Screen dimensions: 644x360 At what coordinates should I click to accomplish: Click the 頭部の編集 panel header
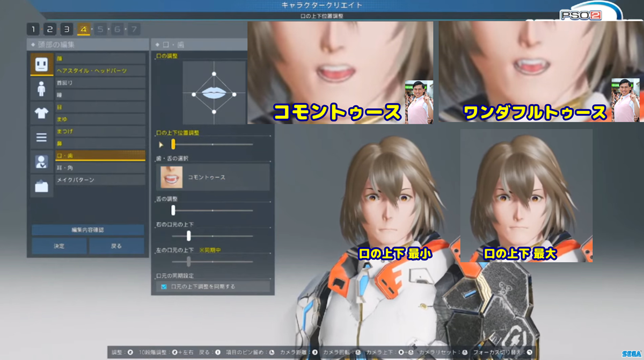88,44
